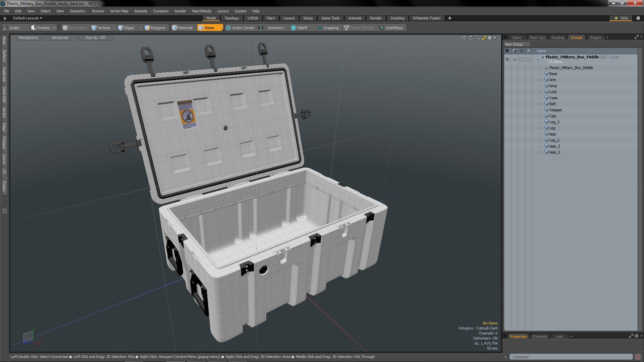Open the Mesh Edit vertical sidebar tab
644x362 pixels.
4,95
